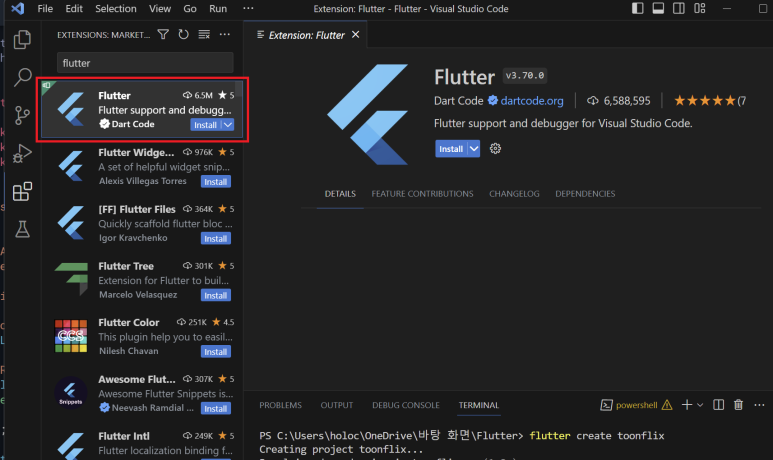Screen dimensions: 773x460
Task: Open extensions panel more actions ellipsis
Action: (225, 35)
